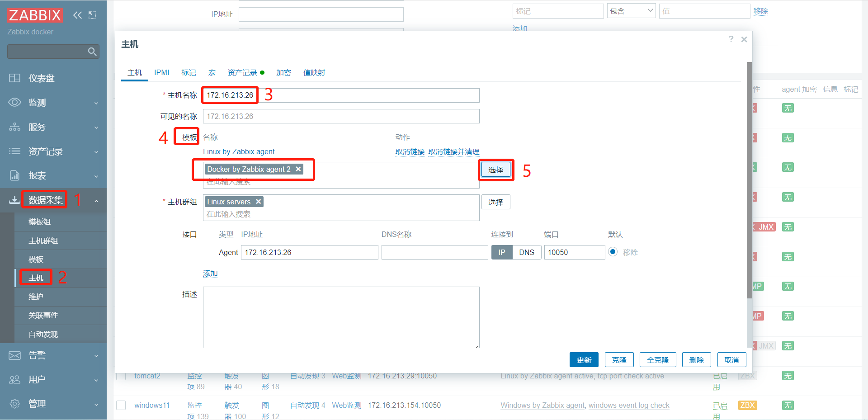
Task: Click the 资产记录 list icon
Action: click(x=14, y=151)
